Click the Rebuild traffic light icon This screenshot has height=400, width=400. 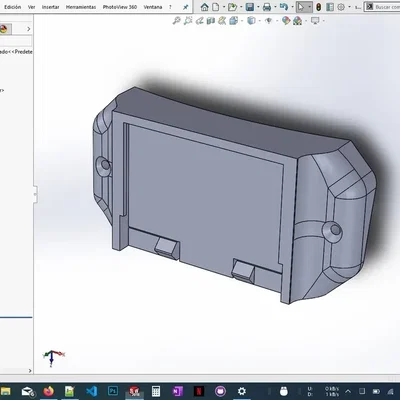click(319, 7)
